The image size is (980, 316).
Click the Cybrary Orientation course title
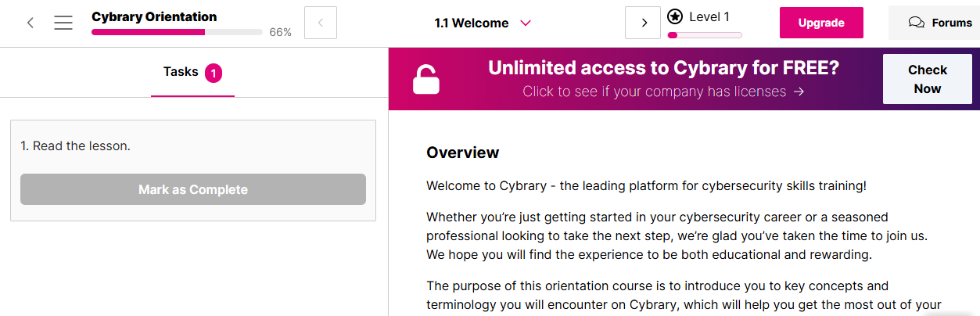point(154,16)
